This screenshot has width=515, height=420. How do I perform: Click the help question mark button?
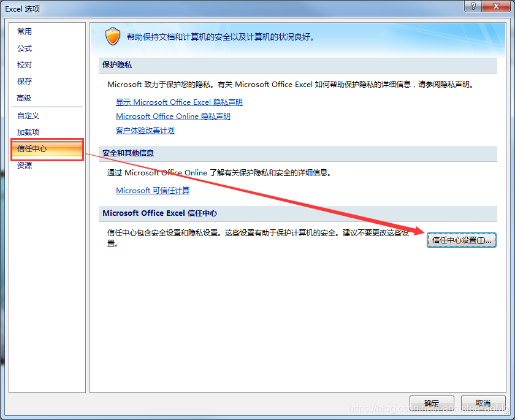coord(473,6)
